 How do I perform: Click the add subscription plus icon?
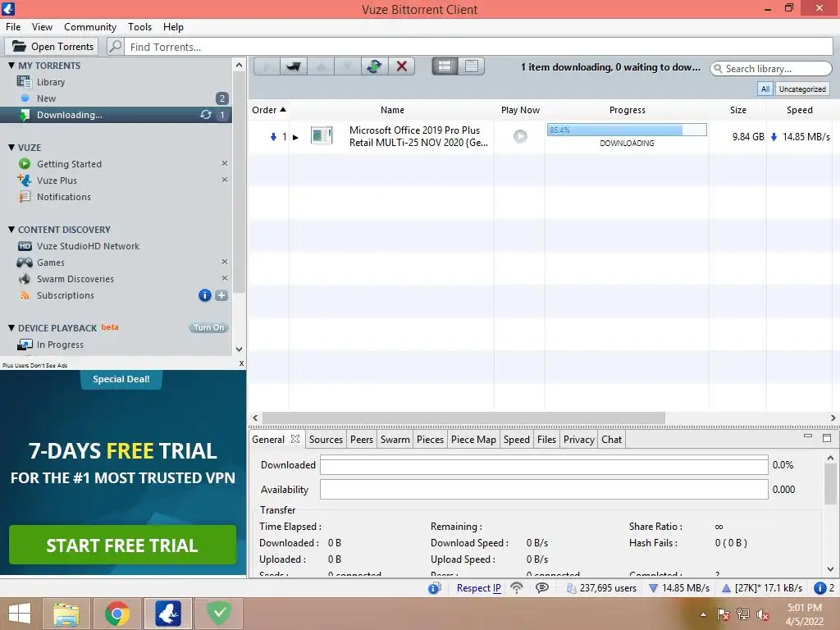tap(221, 295)
